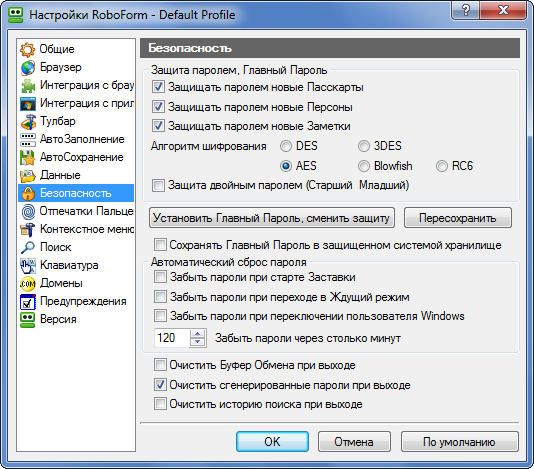Open the Тулбар hammer icon

28,122
